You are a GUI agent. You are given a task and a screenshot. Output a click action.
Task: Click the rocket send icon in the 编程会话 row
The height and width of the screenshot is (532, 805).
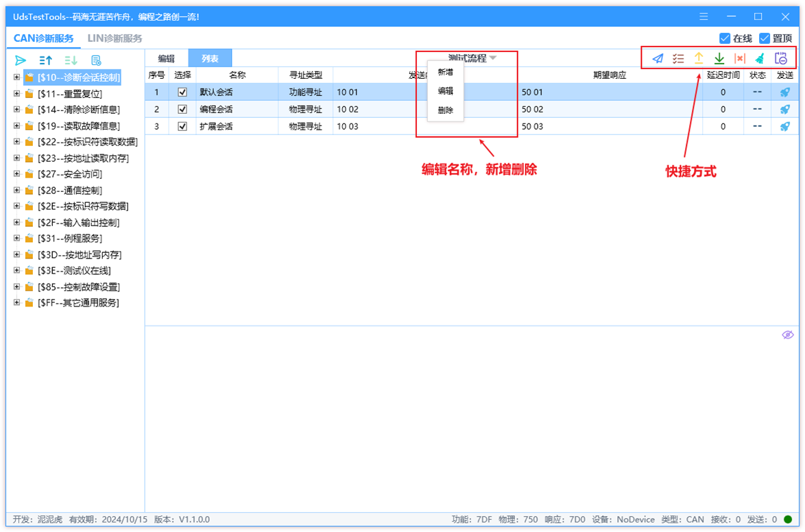(785, 110)
